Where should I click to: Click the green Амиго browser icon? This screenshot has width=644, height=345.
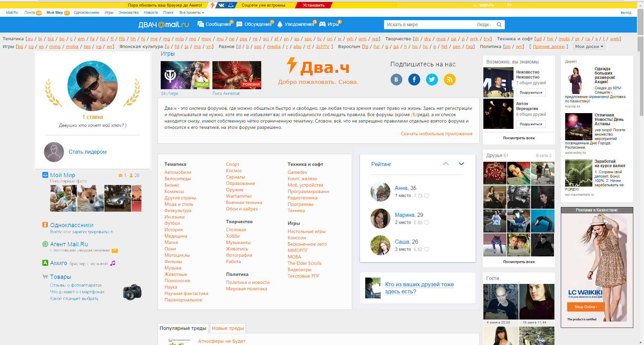click(x=45, y=263)
